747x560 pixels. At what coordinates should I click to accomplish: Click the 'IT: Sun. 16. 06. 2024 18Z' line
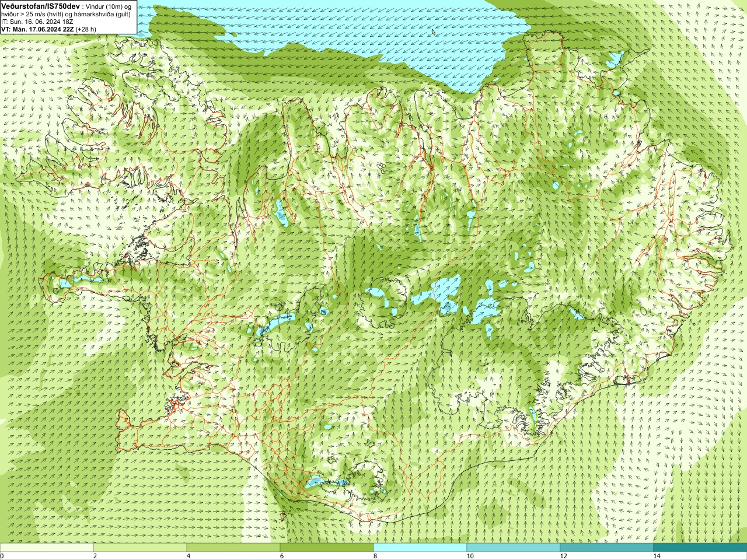click(37, 21)
